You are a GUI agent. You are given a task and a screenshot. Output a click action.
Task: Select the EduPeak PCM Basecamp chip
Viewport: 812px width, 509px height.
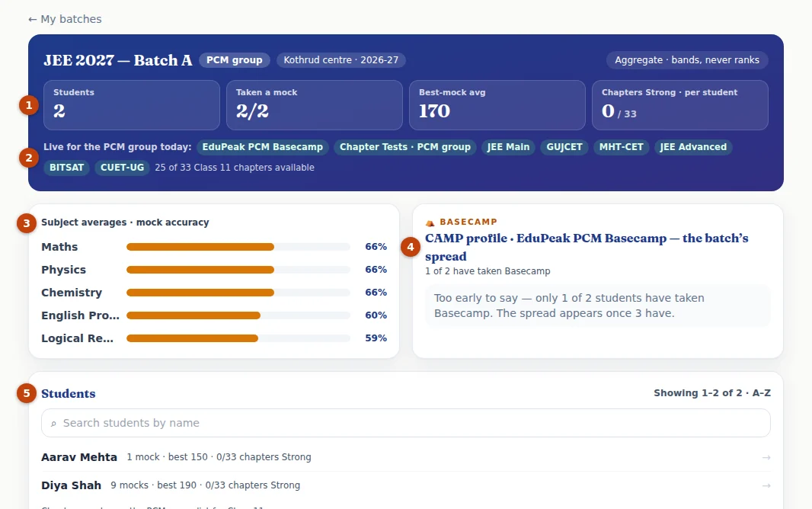click(x=263, y=147)
